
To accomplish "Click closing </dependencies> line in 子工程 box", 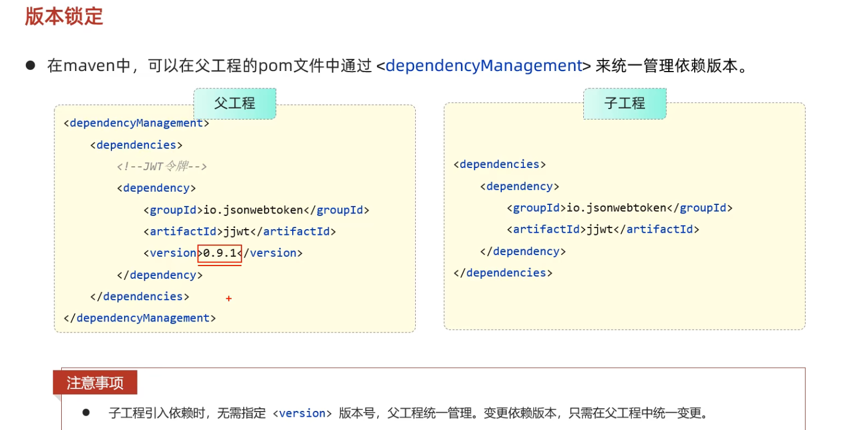I will coord(503,272).
